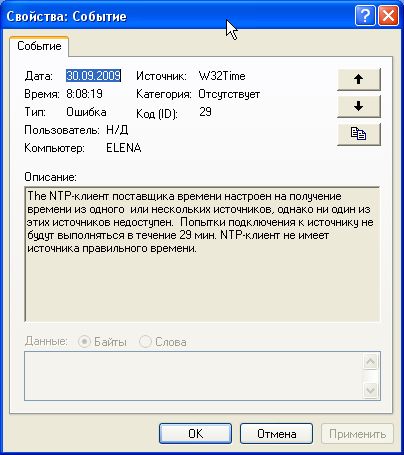Click the Данные label
Viewport: 404px width, 455px height.
pos(46,341)
